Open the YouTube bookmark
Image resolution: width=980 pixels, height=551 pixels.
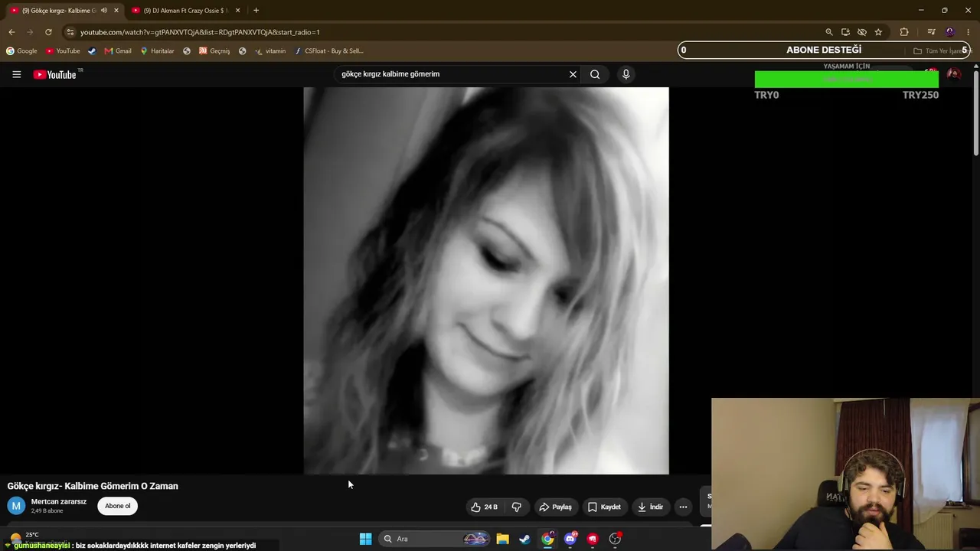tap(63, 51)
